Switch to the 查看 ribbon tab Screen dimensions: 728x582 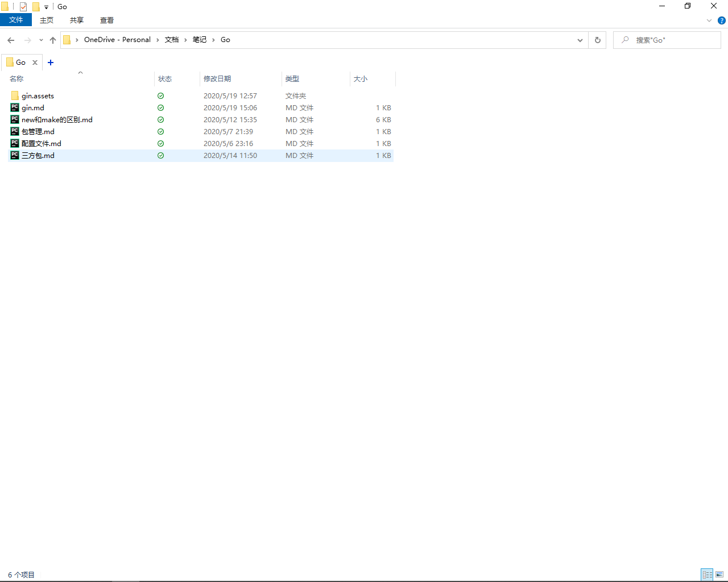pos(107,20)
